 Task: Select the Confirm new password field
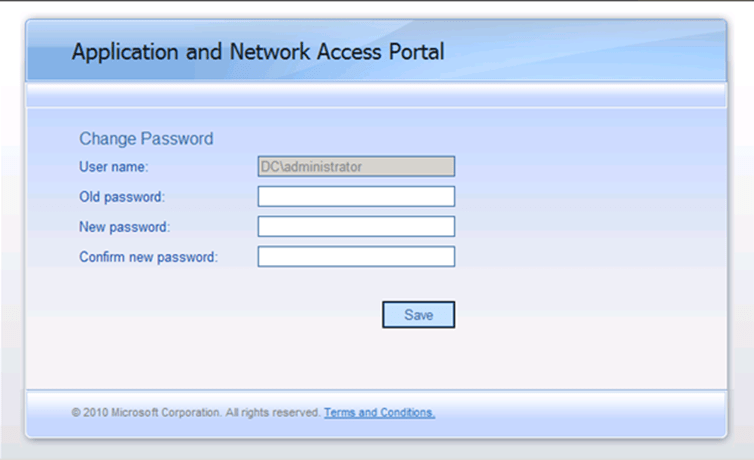356,257
